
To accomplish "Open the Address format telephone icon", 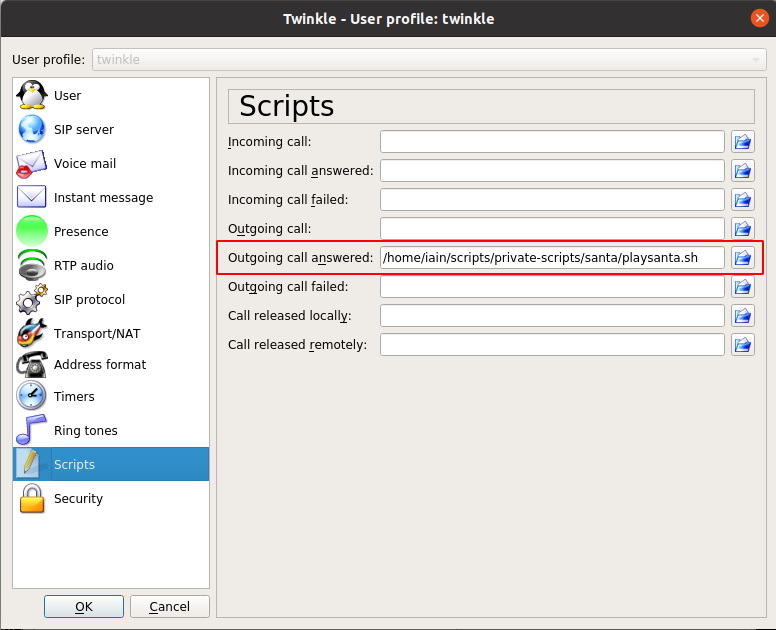I will point(32,364).
